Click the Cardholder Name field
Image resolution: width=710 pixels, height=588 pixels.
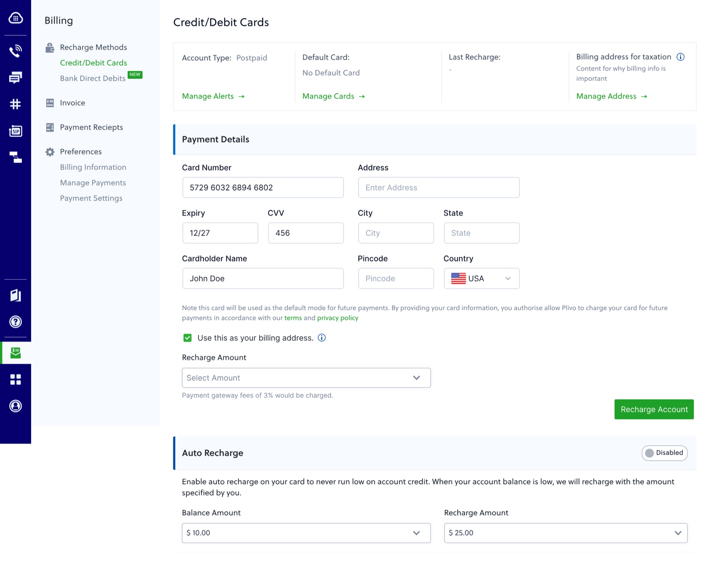pos(263,279)
